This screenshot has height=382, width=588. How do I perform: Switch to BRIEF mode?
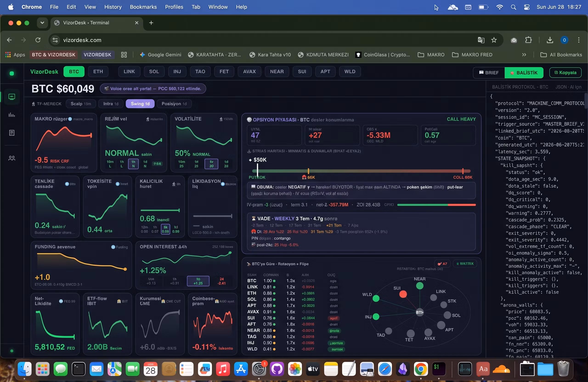click(489, 73)
